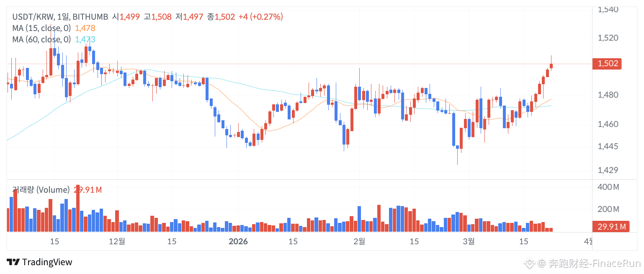Select the 12월 label on time axis

(117, 241)
